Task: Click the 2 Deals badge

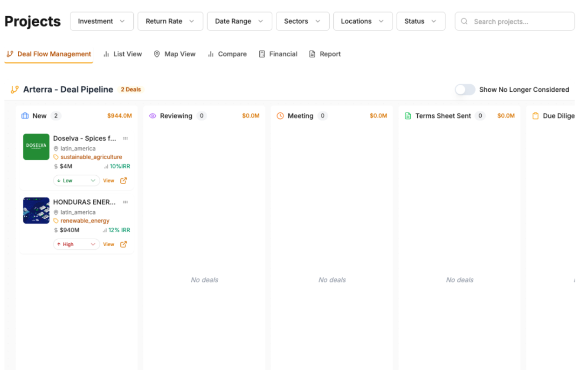Action: point(131,90)
